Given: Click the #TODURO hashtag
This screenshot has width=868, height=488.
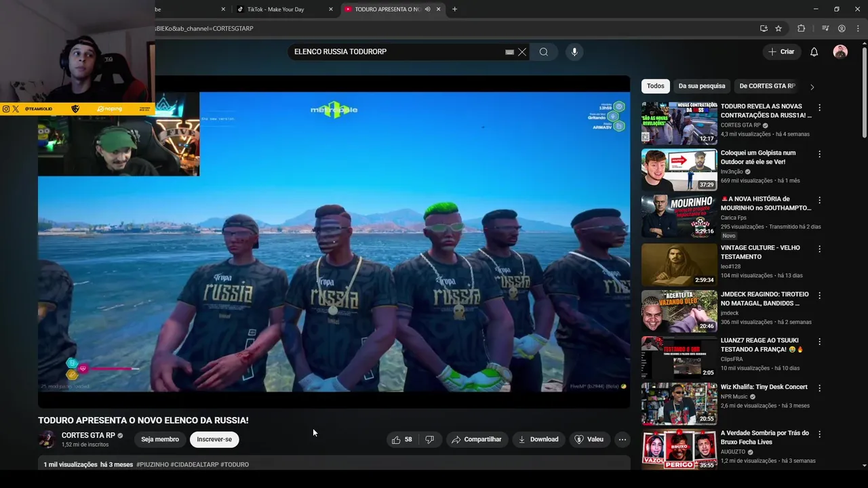Looking at the screenshot, I should pos(235,465).
